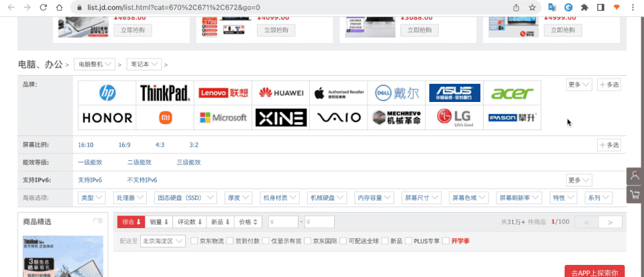The width and height of the screenshot is (644, 277).
Task: Select the XINE brand logo
Action: pos(281,118)
